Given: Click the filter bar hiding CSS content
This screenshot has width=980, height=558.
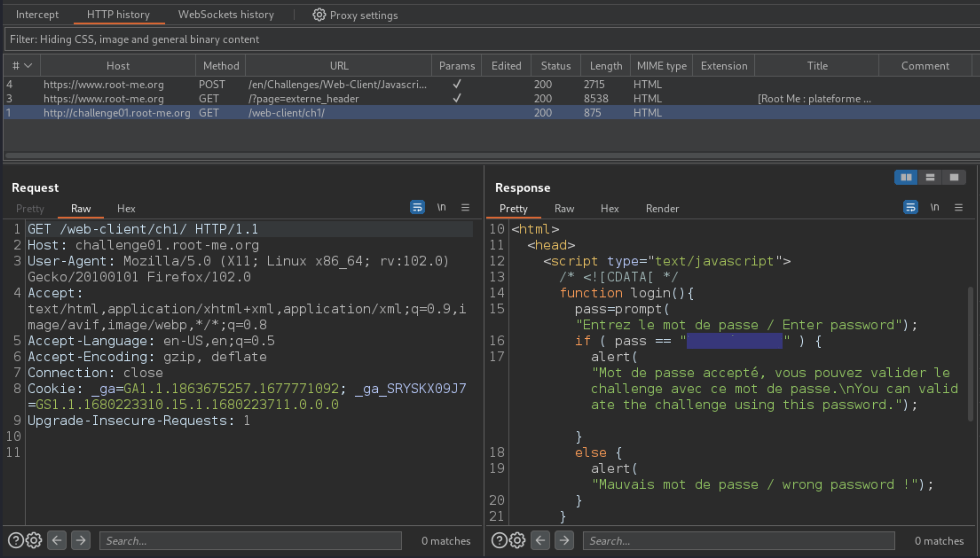Looking at the screenshot, I should click(492, 39).
